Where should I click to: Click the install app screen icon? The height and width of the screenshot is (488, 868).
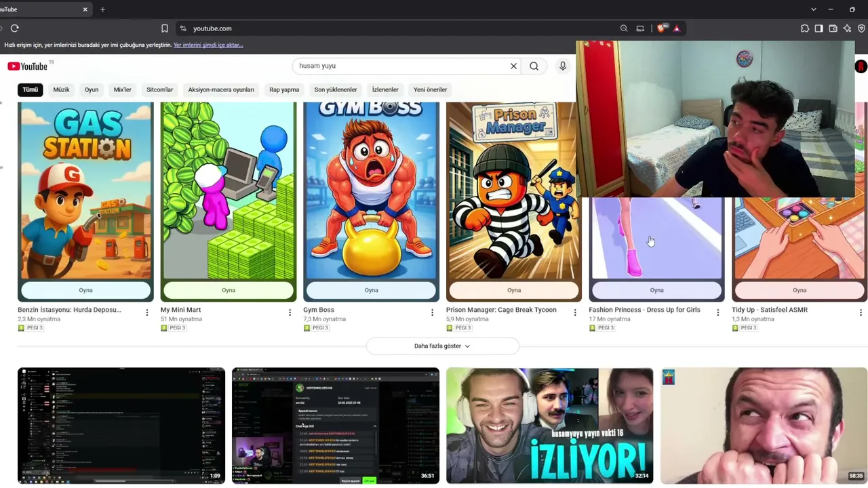(640, 28)
